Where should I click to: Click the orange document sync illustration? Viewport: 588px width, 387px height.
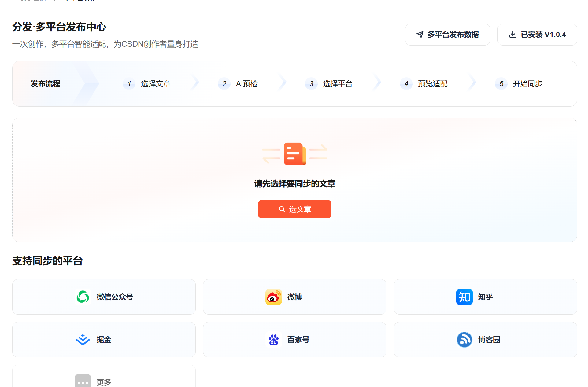[x=295, y=154]
